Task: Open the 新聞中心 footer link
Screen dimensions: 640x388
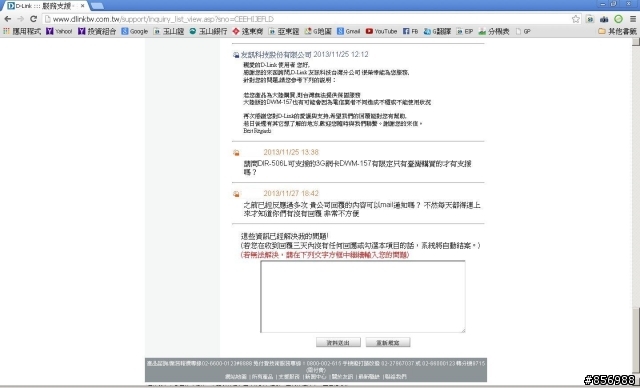Action: coord(316,377)
